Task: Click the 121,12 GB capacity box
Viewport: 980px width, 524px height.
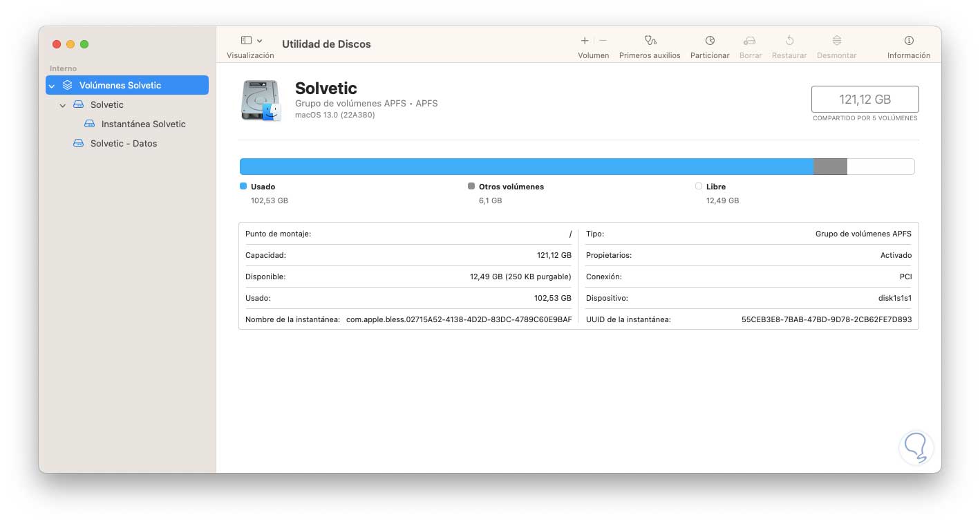Action: (865, 99)
